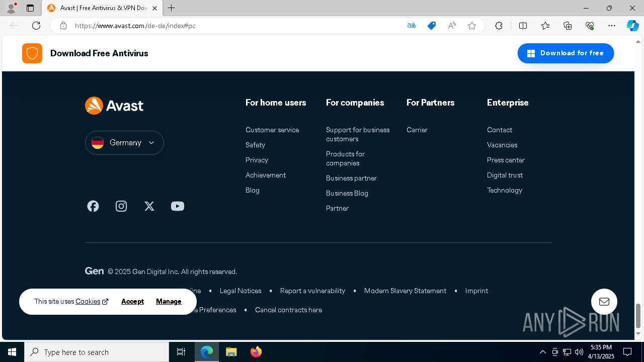Image resolution: width=644 pixels, height=362 pixels.
Task: Open Support for business customers link
Action: click(358, 134)
